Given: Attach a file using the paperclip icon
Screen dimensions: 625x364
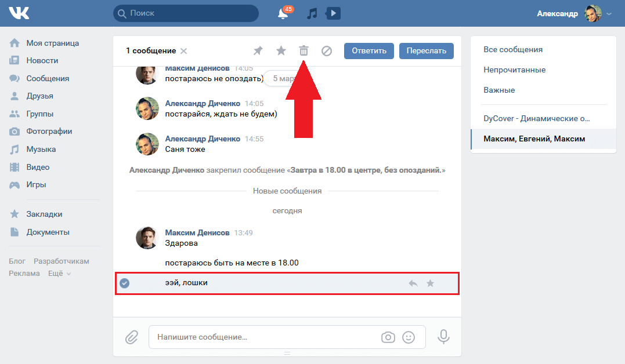Looking at the screenshot, I should point(132,337).
